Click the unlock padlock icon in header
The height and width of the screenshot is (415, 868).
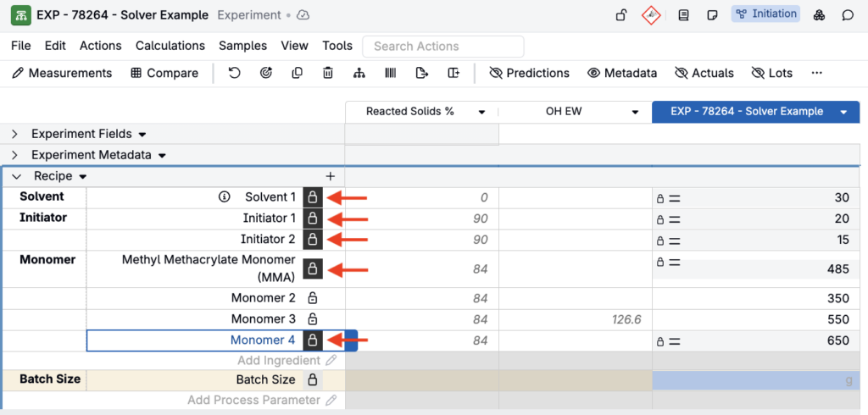621,15
